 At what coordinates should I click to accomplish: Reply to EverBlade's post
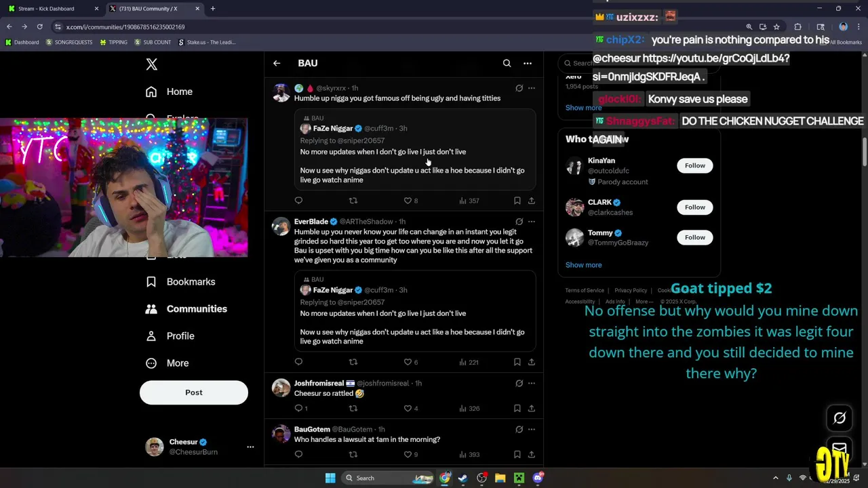pyautogui.click(x=298, y=362)
